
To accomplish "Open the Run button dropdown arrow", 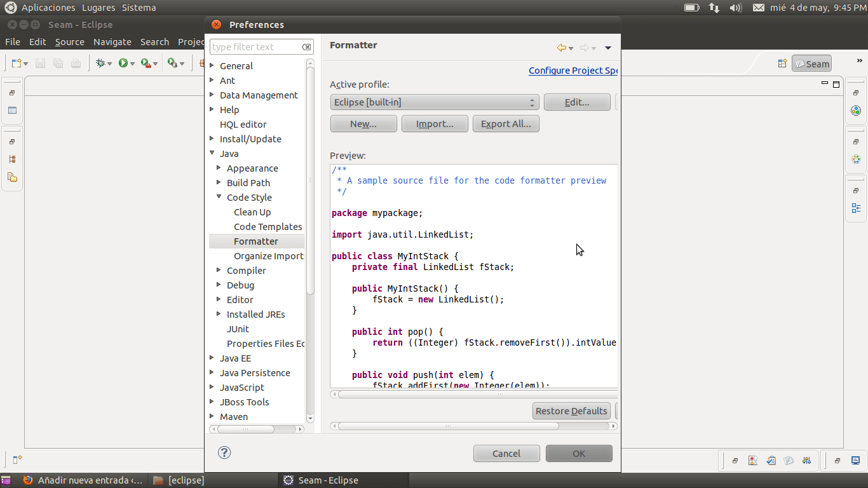I will coord(132,64).
